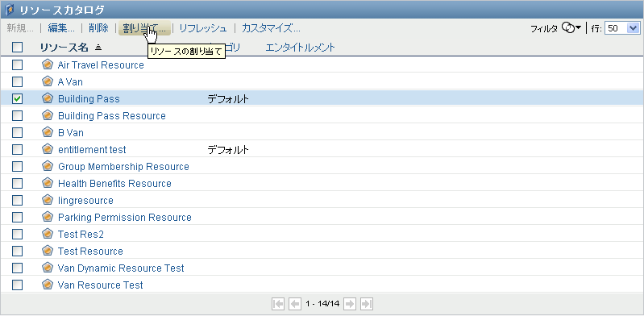The height and width of the screenshot is (316, 644).
Task: Open the Van Dynamic Resource Test link
Action: pos(121,268)
